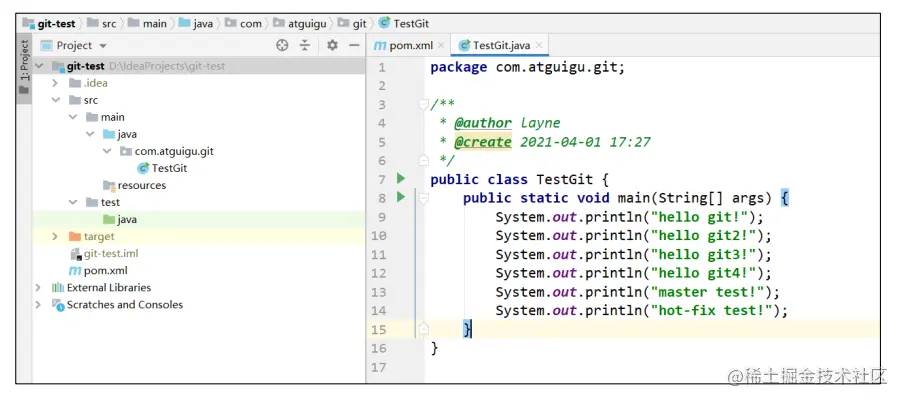The height and width of the screenshot is (401, 902).
Task: Click the Project panel title label
Action: [74, 45]
